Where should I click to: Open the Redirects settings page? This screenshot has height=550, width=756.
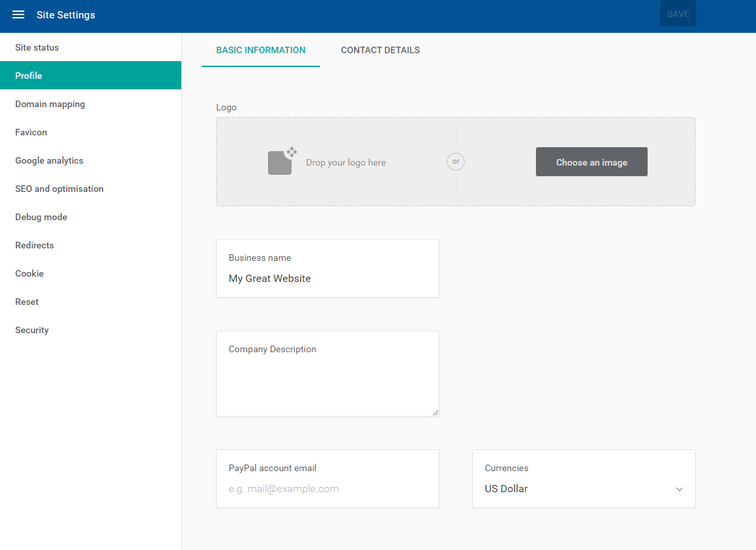(x=34, y=245)
